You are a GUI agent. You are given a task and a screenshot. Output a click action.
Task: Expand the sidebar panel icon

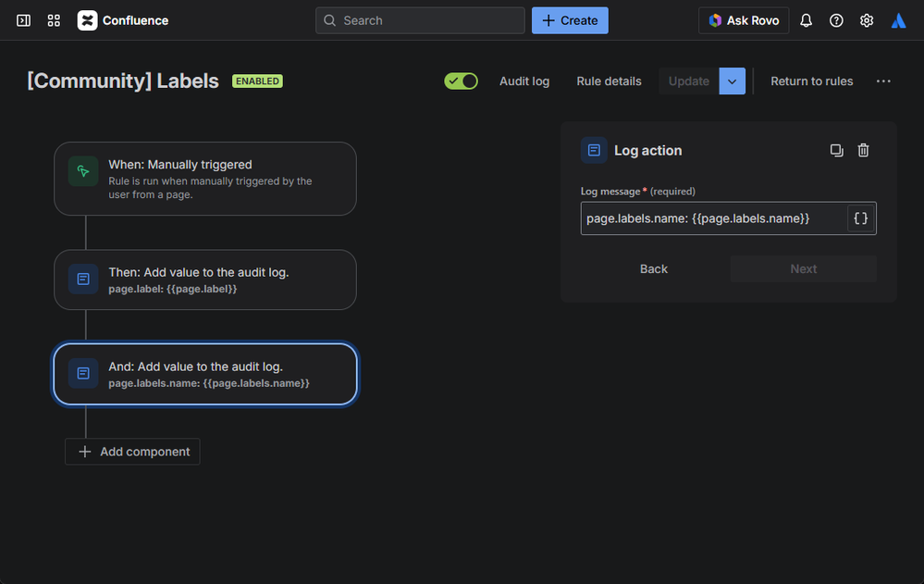click(x=23, y=20)
